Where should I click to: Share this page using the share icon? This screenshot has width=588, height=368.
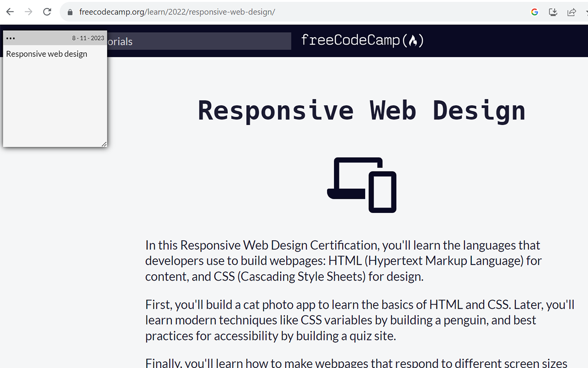[x=571, y=12]
